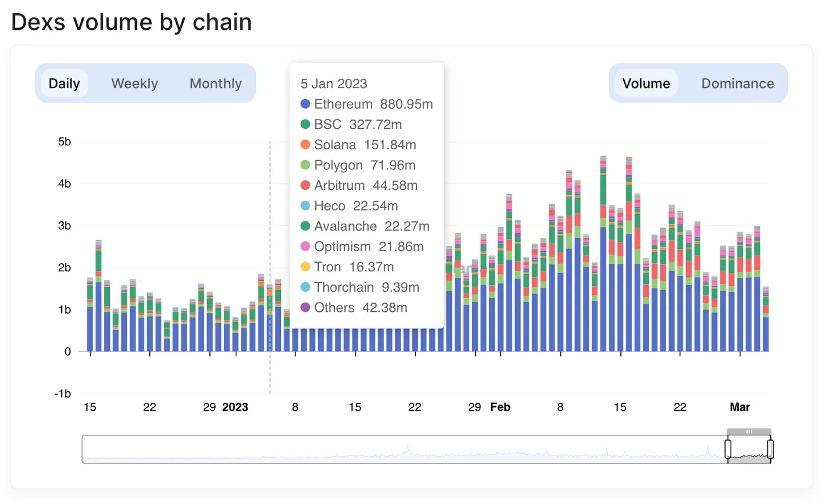This screenshot has height=504, width=824.
Task: Switch to Monthly interval
Action: [216, 84]
